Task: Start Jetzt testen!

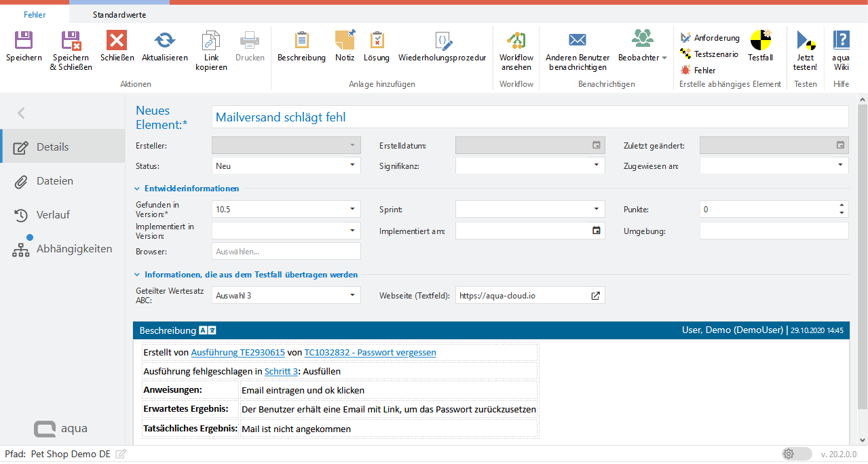Action: click(x=805, y=41)
